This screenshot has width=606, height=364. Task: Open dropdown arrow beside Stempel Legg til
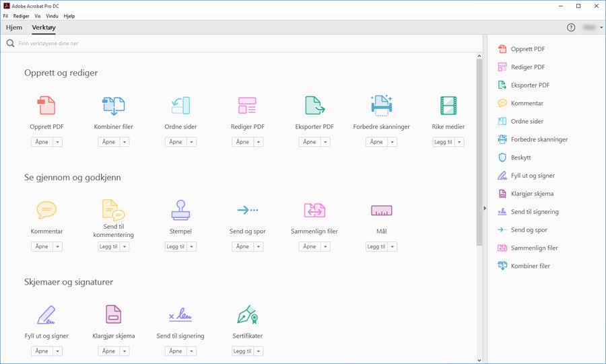pos(191,247)
